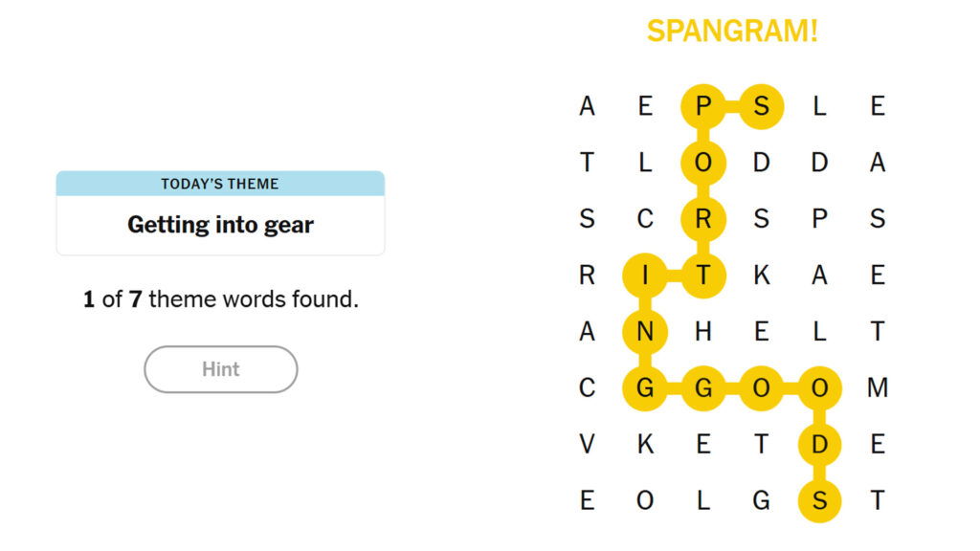Click the highlighted letter N
980x551 pixels.
tap(645, 332)
